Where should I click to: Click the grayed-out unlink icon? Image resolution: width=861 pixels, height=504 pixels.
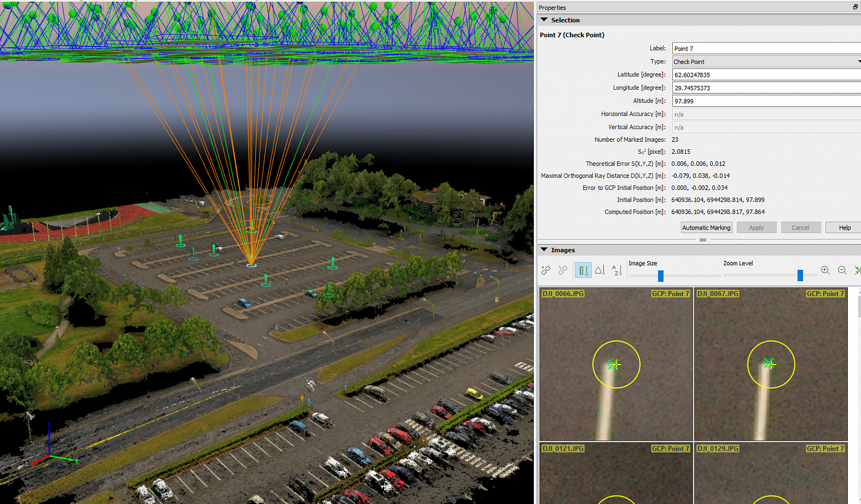click(x=563, y=270)
